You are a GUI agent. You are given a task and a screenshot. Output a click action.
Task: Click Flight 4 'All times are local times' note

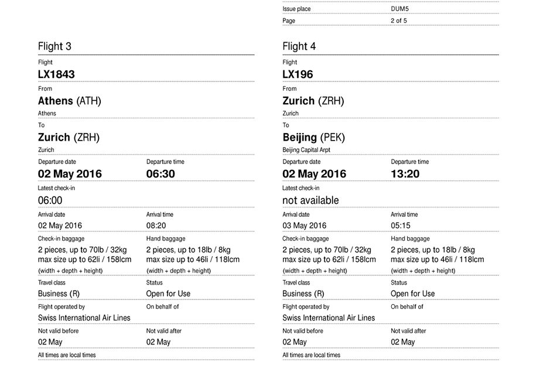tap(311, 355)
